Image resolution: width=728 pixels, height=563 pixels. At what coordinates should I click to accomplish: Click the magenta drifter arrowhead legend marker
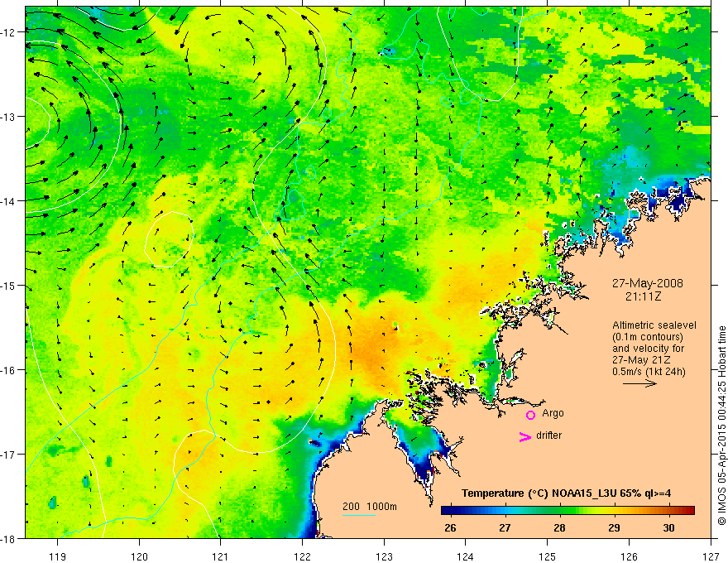[525, 436]
